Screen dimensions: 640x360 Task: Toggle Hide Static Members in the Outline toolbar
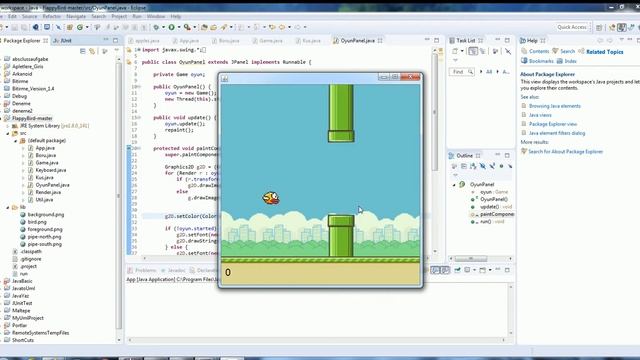[x=492, y=166]
